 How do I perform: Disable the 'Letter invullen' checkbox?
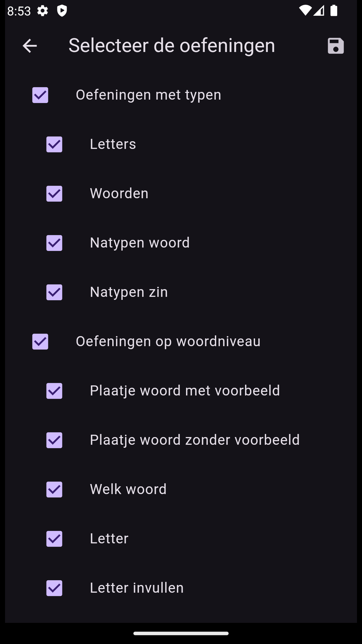54,588
